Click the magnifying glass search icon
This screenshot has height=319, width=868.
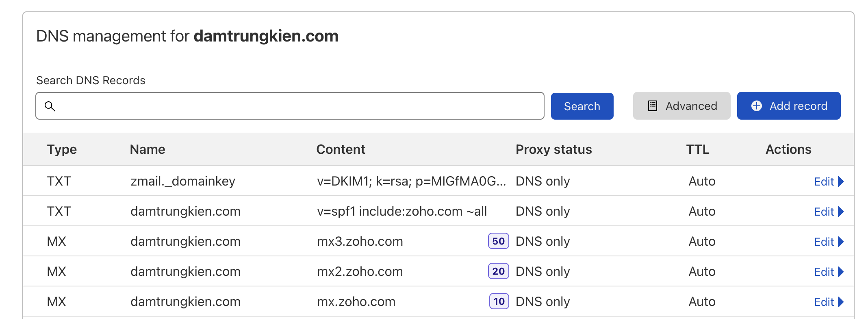[x=50, y=106]
